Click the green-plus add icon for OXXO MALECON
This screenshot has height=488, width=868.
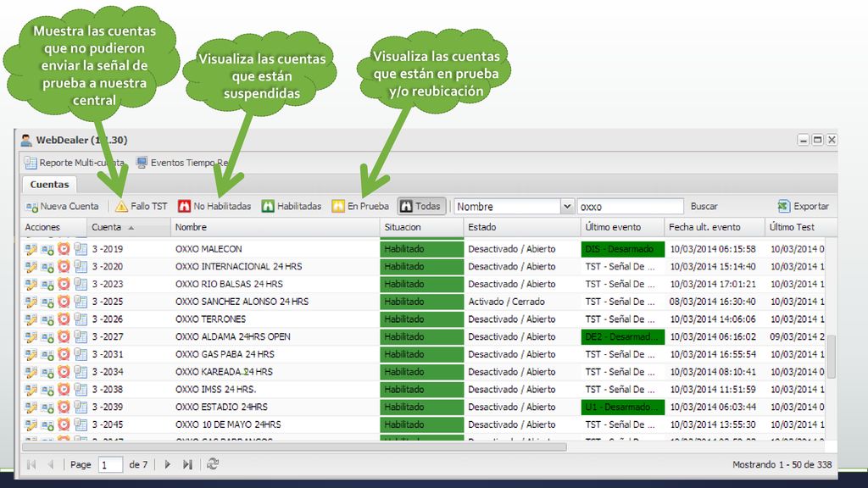[47, 249]
